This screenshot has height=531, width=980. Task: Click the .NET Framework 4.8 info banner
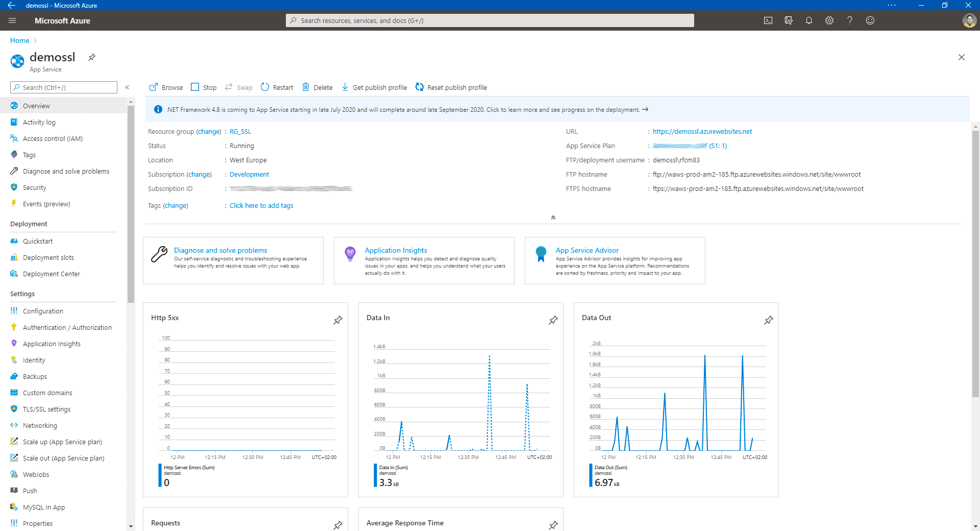click(557, 109)
